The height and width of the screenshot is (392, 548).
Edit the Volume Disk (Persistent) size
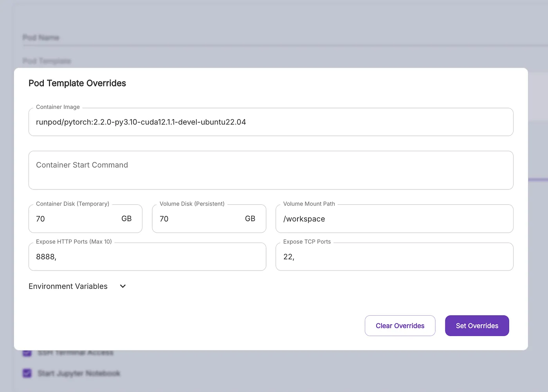209,219
